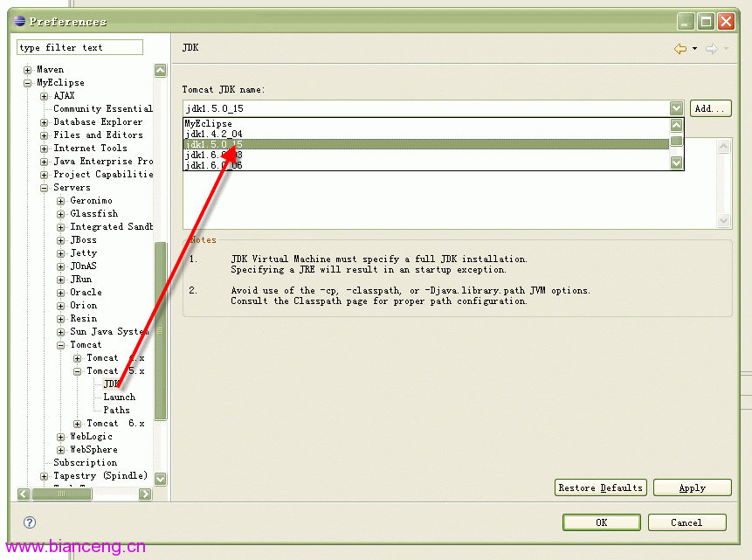Expand the Tomcat 4.x node
Image resolution: width=752 pixels, height=560 pixels.
(77, 358)
